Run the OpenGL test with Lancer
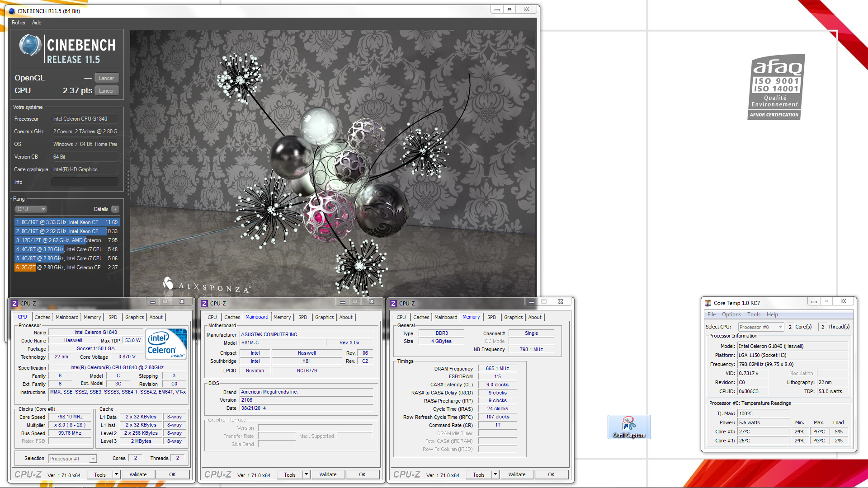This screenshot has height=488, width=868. tap(107, 78)
